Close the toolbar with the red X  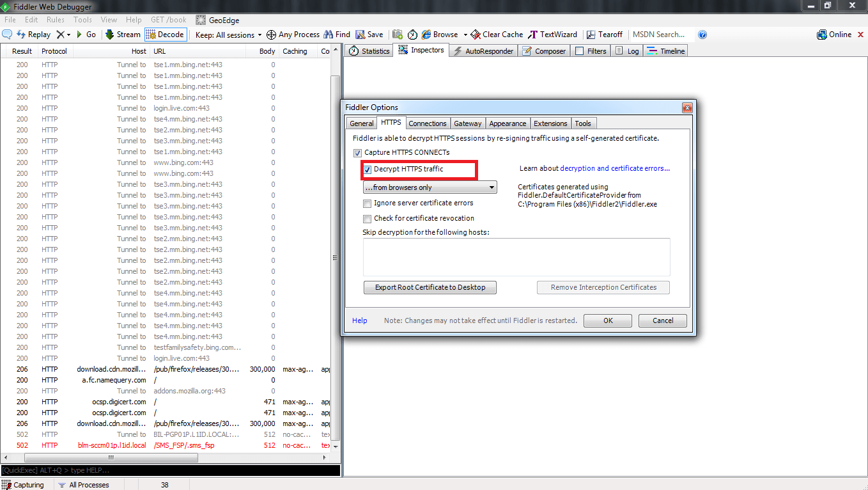pos(860,35)
